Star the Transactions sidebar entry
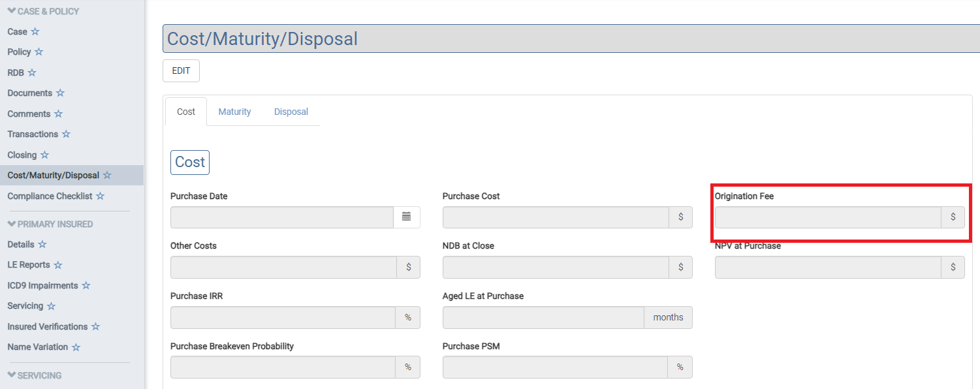Screen dimensions: 980x389 tap(66, 134)
